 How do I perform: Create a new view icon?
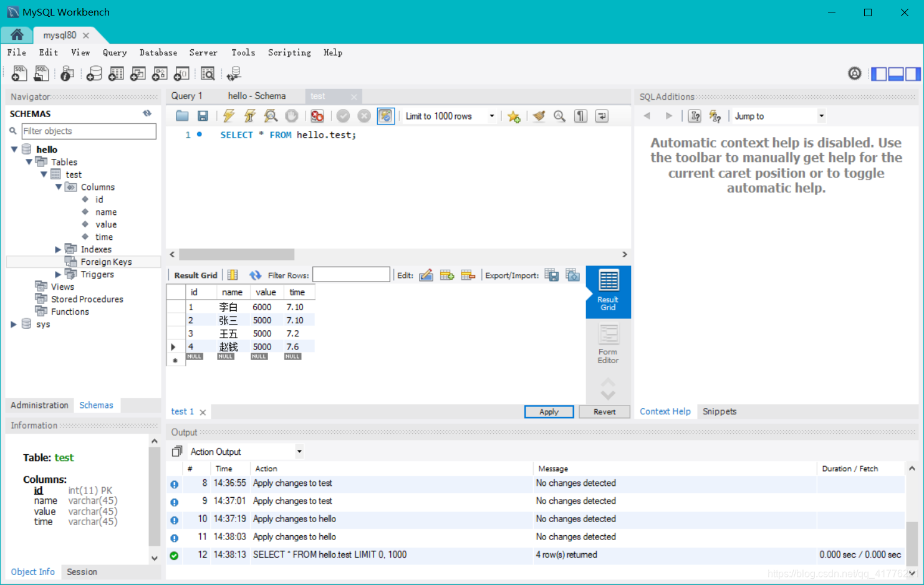138,74
